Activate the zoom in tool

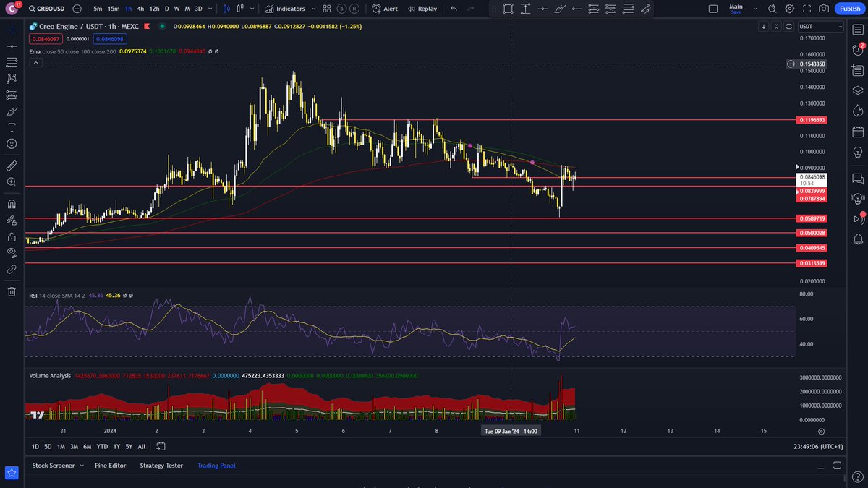pos(12,182)
